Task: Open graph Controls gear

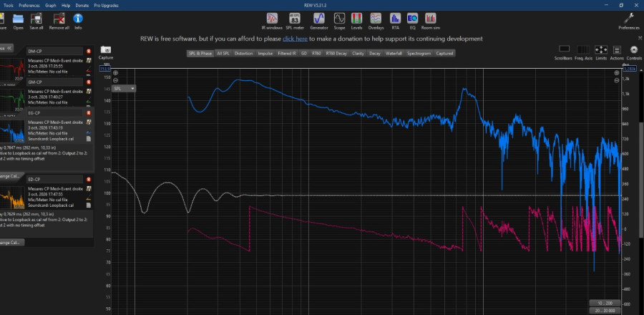Action: click(634, 49)
